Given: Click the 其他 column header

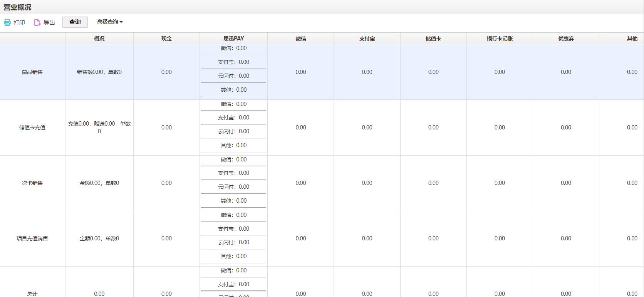Looking at the screenshot, I should [632, 39].
